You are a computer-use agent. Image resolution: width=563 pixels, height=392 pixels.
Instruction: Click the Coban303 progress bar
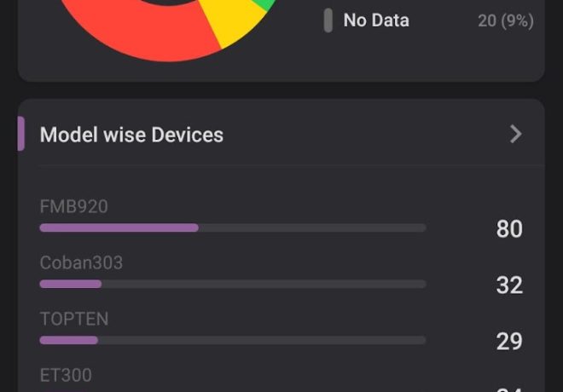point(71,284)
